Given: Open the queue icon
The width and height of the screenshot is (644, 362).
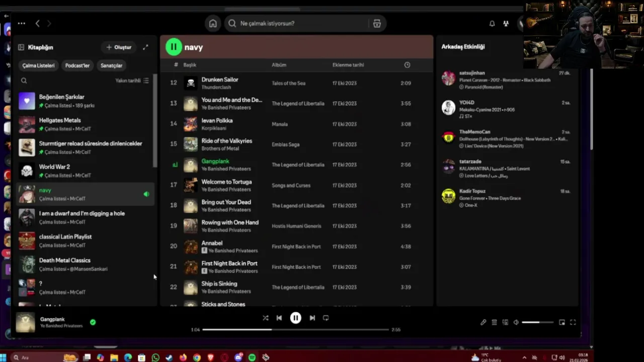Looking at the screenshot, I should tap(494, 322).
